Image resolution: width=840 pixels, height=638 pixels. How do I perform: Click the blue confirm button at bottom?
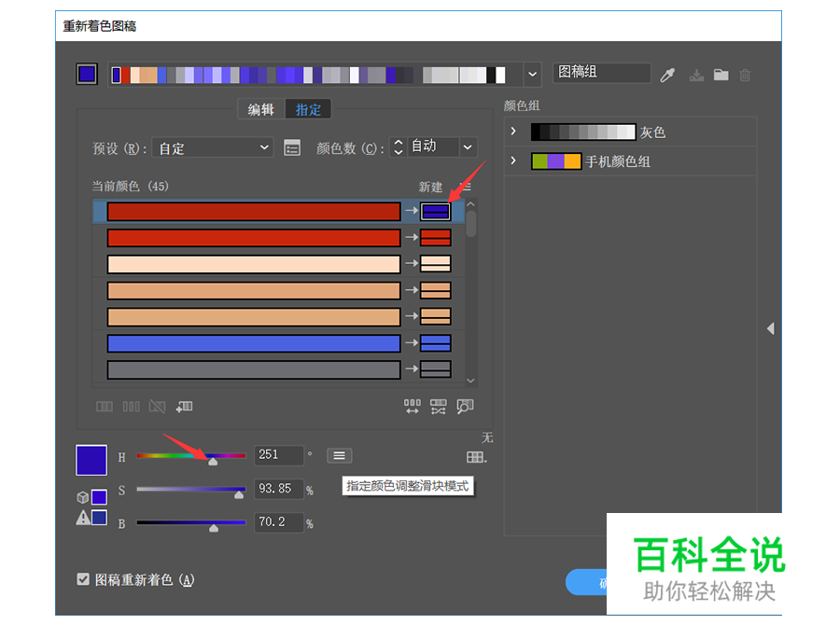(587, 582)
